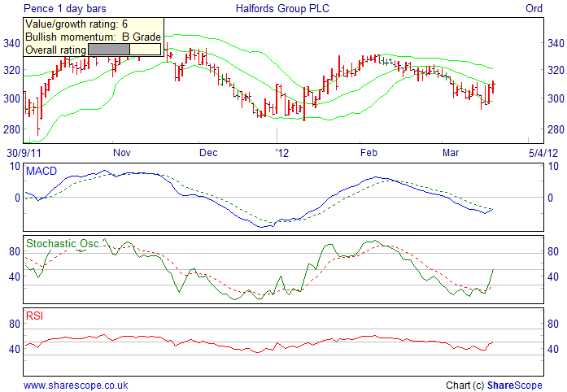Image resolution: width=567 pixels, height=392 pixels.
Task: Click the '12 year axis label
Action: (x=282, y=153)
